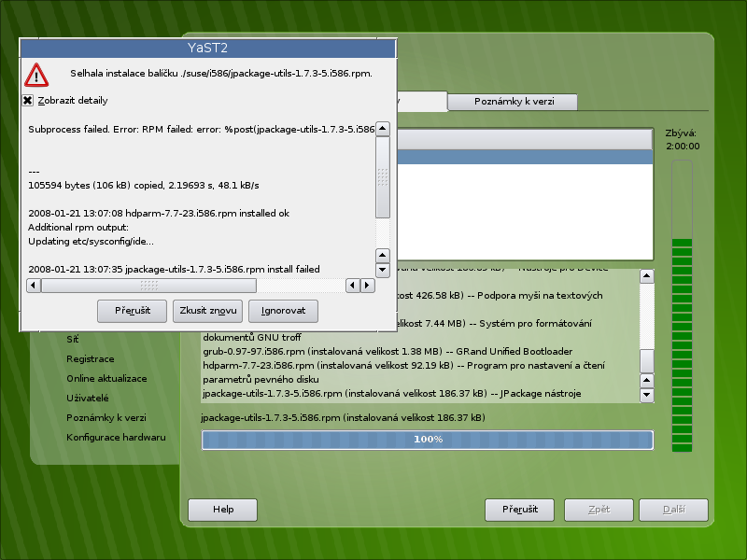Image resolution: width=747 pixels, height=560 pixels.
Task: Click the rightmost arrow of the horizontal details scrollbar
Action: coord(367,286)
